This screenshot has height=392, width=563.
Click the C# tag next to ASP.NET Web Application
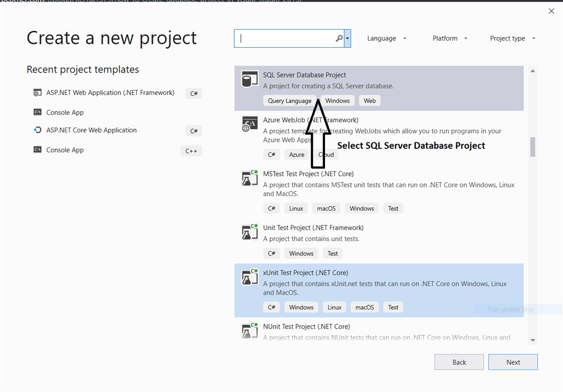pos(194,93)
